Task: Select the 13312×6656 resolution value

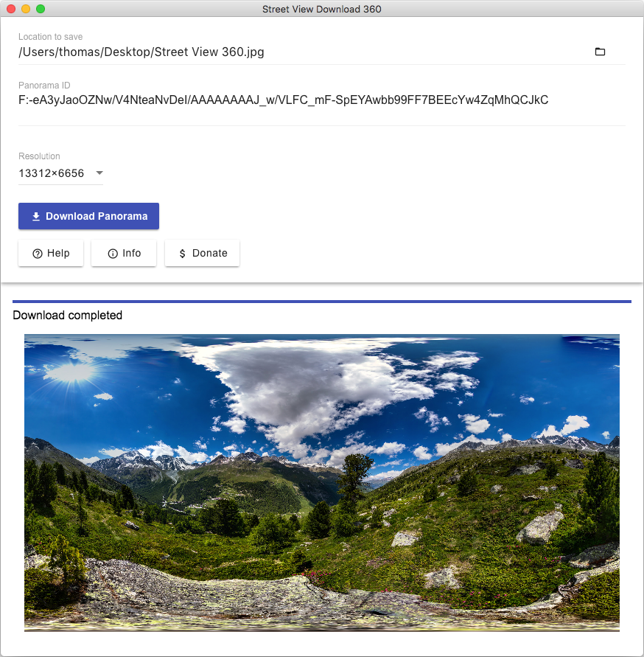Action: point(51,173)
